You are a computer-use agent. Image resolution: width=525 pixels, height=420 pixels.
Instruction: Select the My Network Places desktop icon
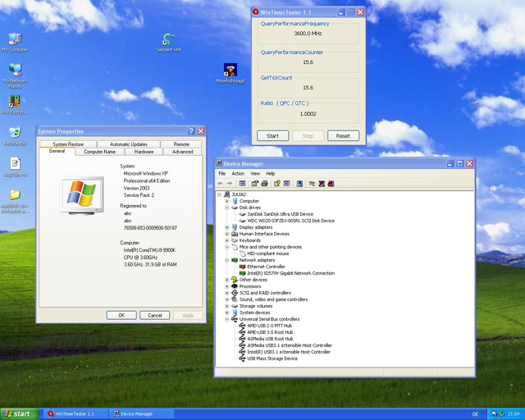coord(15,75)
